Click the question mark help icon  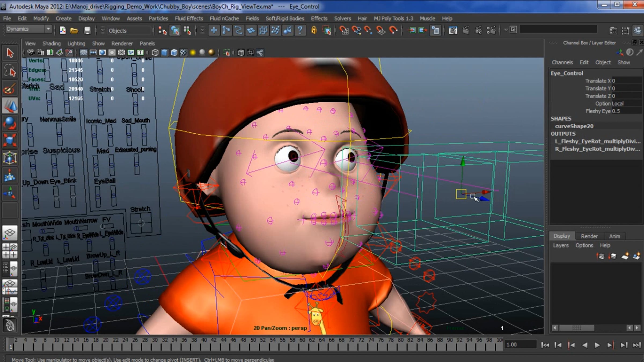[x=300, y=30]
